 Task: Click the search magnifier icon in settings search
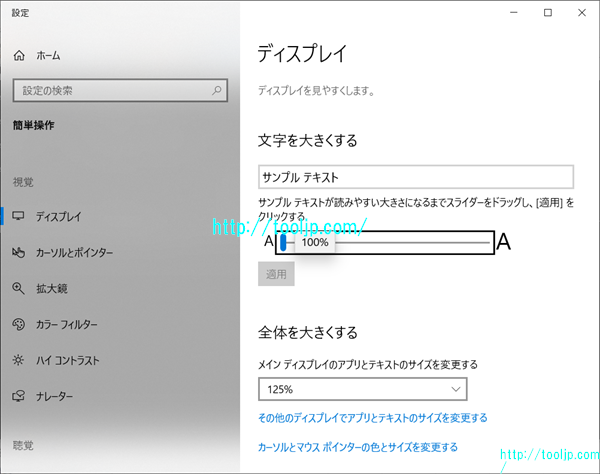pos(217,90)
